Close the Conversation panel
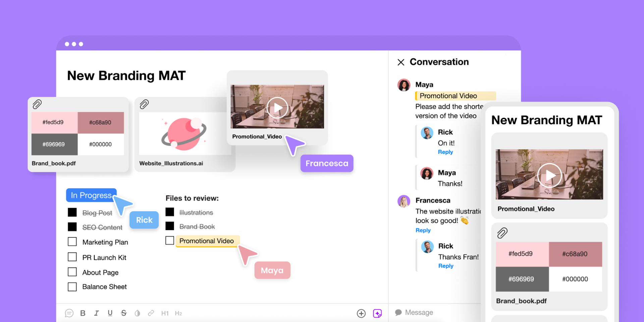 pyautogui.click(x=401, y=62)
